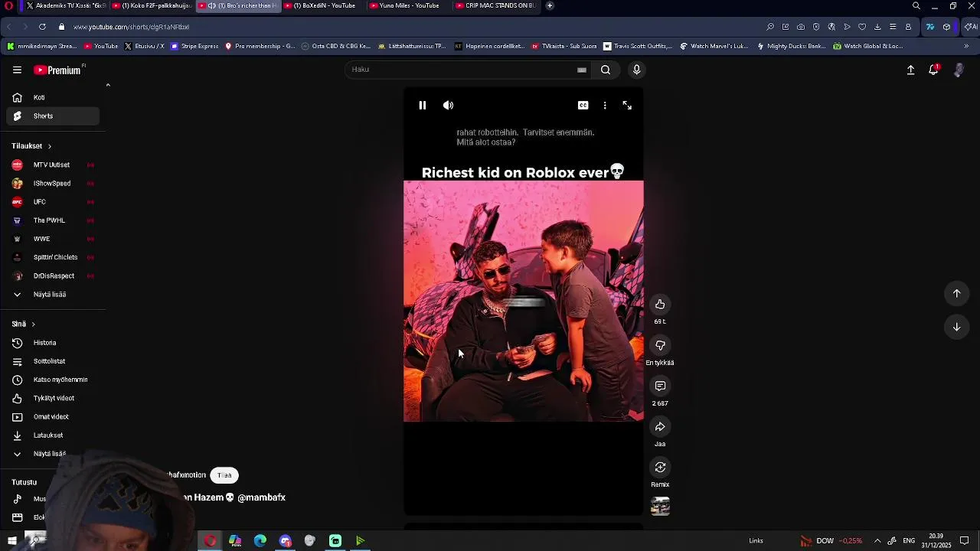The image size is (980, 551).
Task: Open the Create upload icon
Action: click(x=910, y=70)
